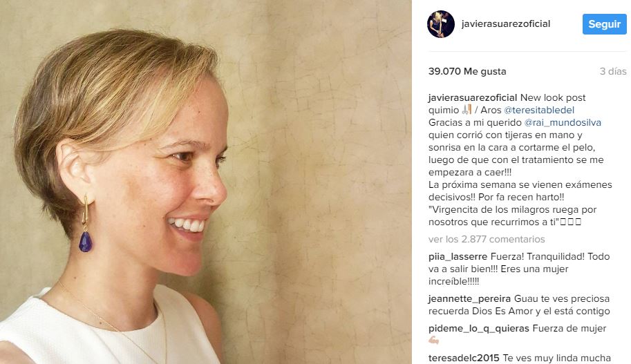Screen dimensions: 631x364
Task: Click the emoji squares ending the caption
Action: tap(571, 222)
